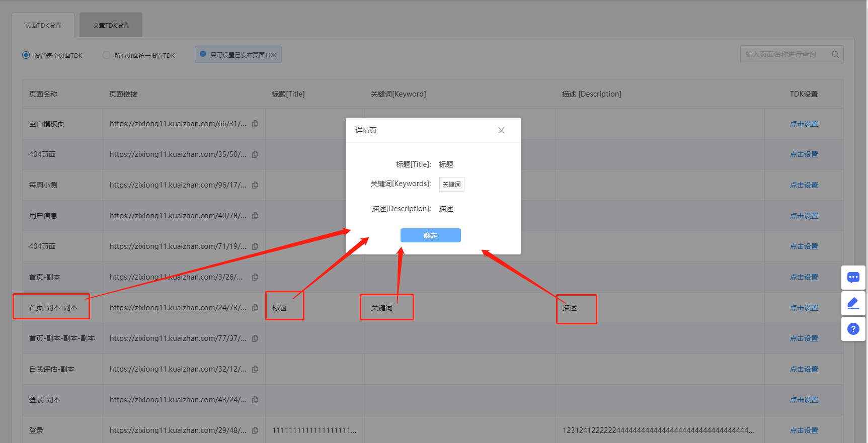
Task: Copy link icon for 每周小测 row
Action: click(255, 185)
